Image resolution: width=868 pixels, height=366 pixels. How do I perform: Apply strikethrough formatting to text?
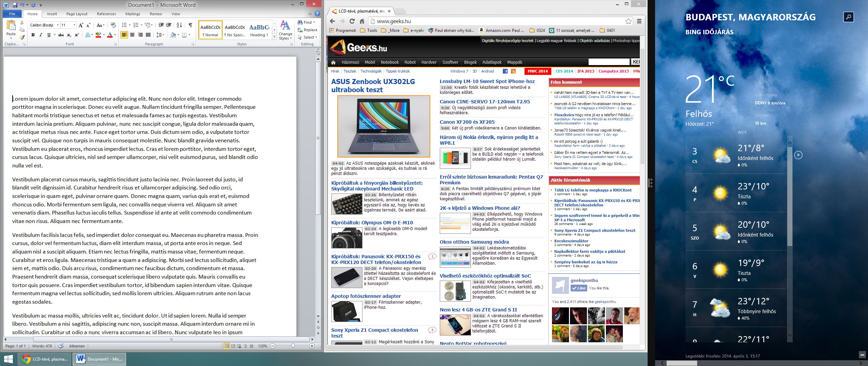61,35
